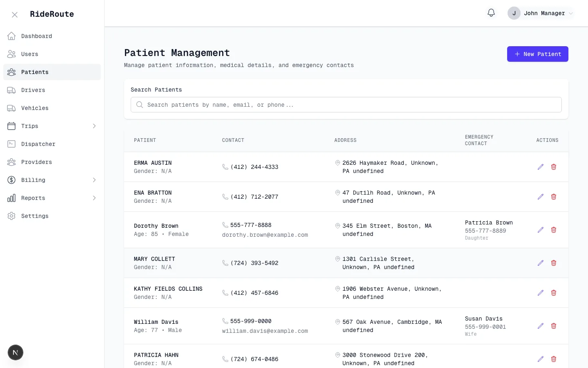The width and height of the screenshot is (588, 368).
Task: Open the John Manager user dropdown
Action: click(x=541, y=13)
